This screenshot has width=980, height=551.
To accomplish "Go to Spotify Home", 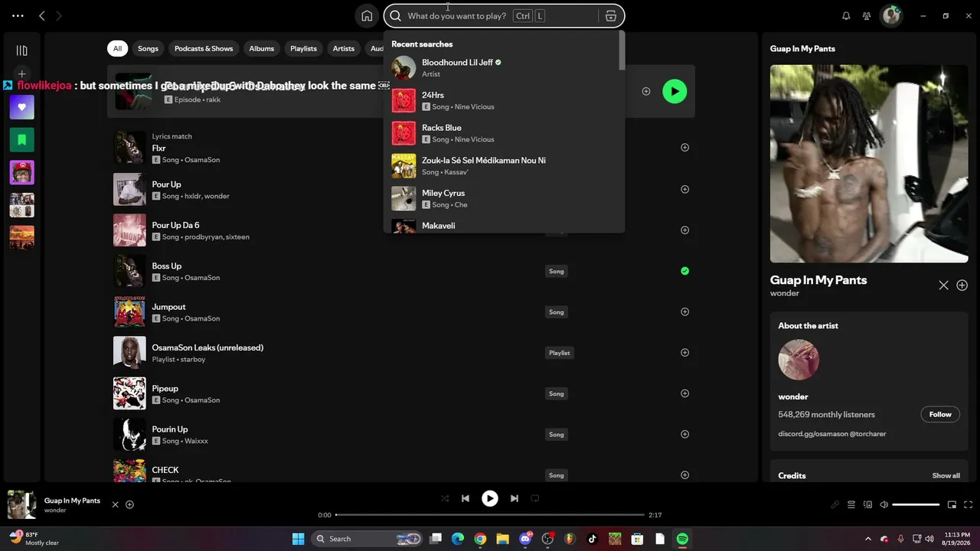I will (x=367, y=16).
